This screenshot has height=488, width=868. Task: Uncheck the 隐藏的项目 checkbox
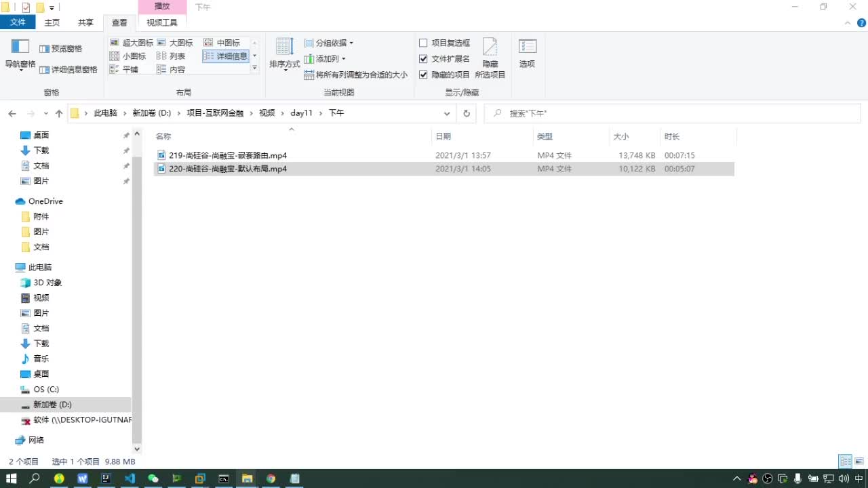[423, 75]
